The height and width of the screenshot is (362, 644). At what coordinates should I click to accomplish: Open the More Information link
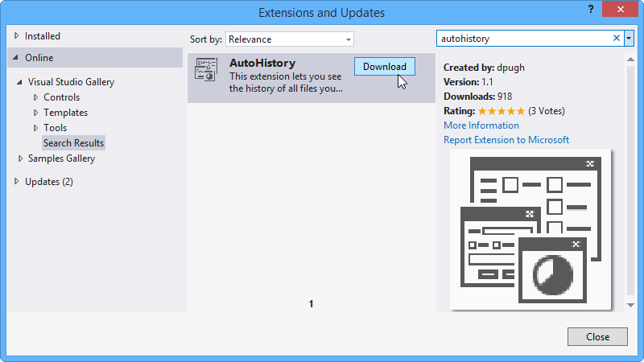point(481,125)
